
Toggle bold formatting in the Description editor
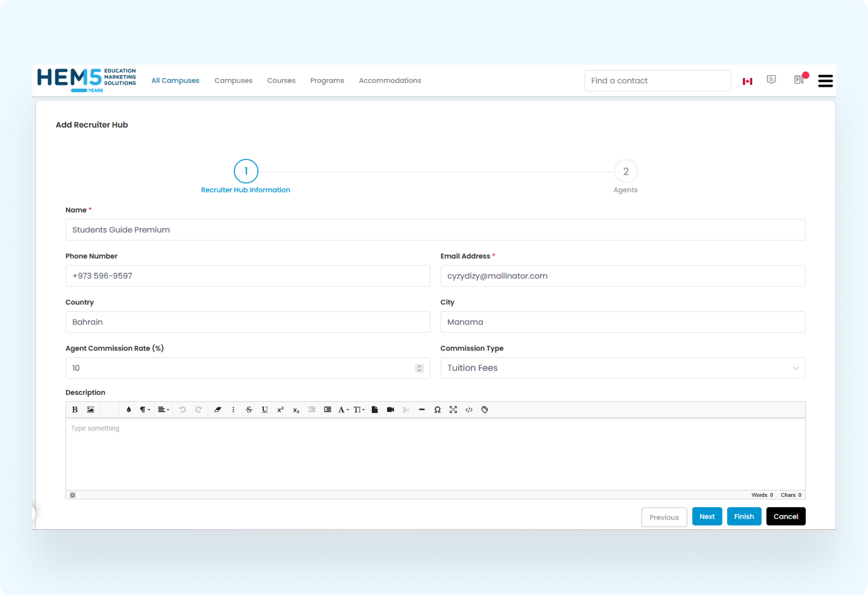75,409
